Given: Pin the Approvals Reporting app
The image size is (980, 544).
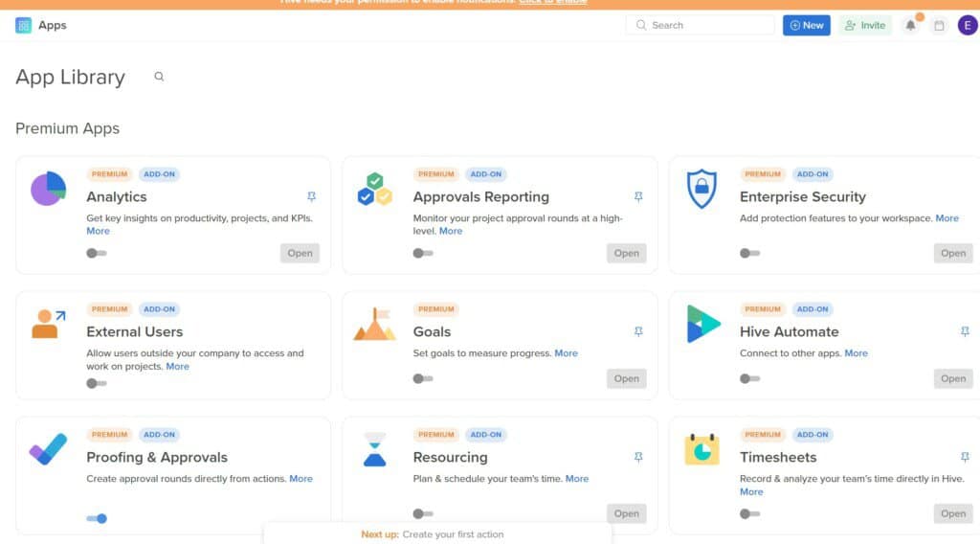Looking at the screenshot, I should point(638,196).
